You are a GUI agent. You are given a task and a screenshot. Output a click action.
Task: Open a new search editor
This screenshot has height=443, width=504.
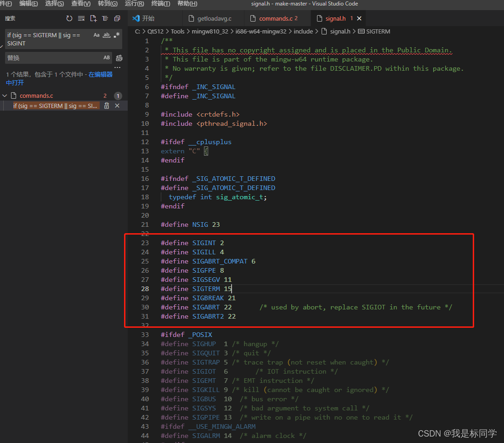point(93,18)
